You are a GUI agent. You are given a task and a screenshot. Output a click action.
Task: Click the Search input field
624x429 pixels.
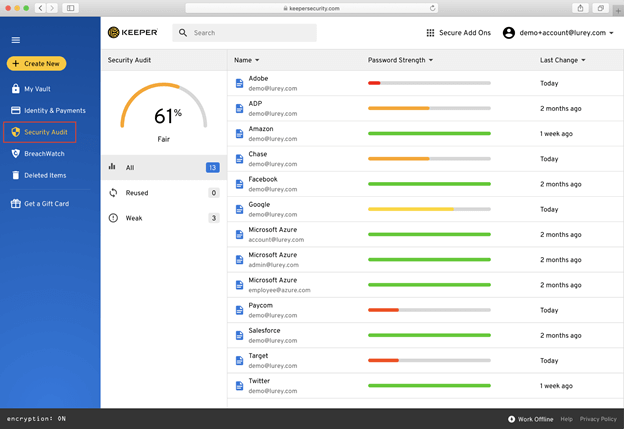pyautogui.click(x=250, y=33)
